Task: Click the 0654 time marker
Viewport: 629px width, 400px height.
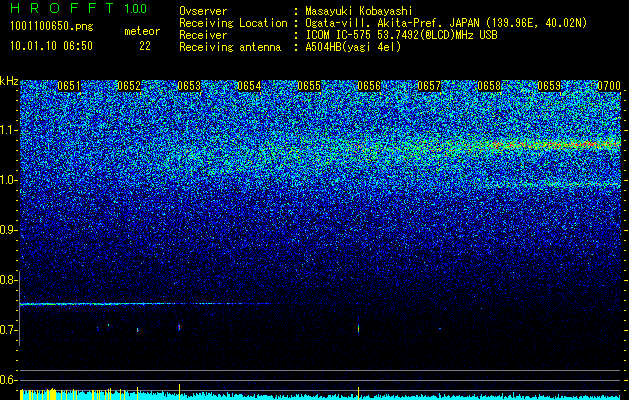Action: (x=249, y=86)
